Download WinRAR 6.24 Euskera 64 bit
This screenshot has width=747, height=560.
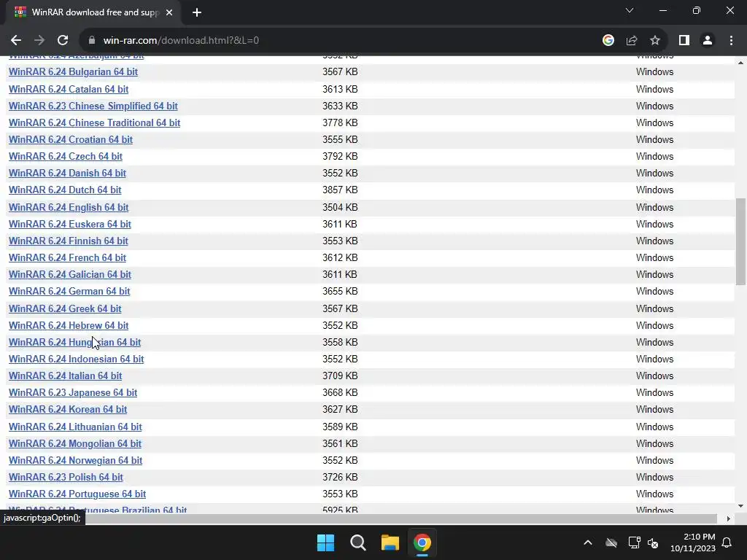(69, 224)
